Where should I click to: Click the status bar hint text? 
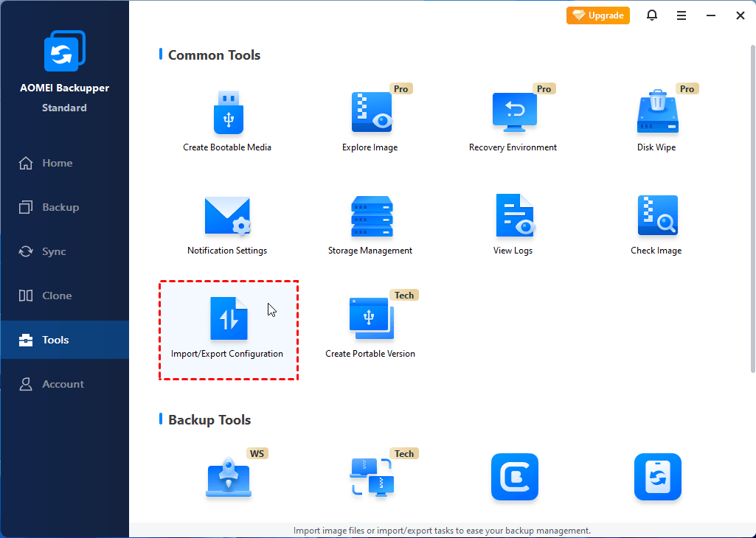442,531
